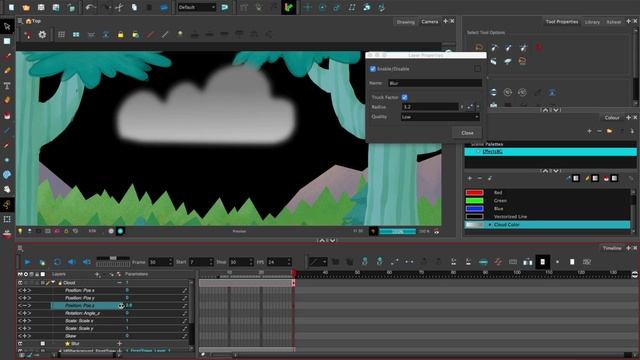Click the yellow lock icon in Camera toolbar
Screen dimensions: 640x360
[x=120, y=35]
